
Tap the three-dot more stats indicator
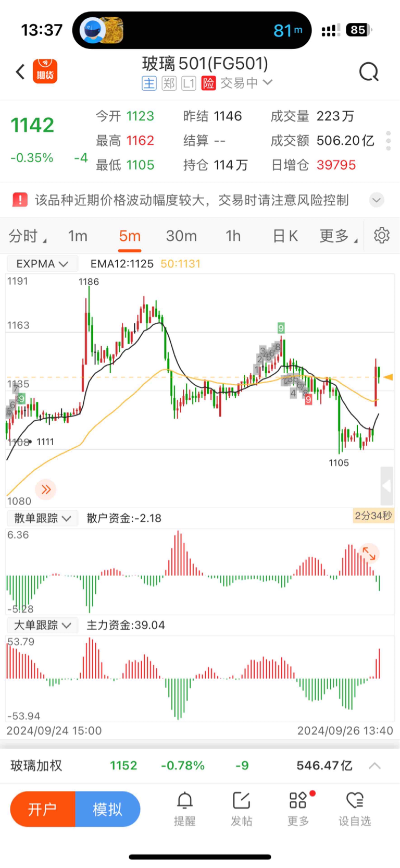[389, 141]
